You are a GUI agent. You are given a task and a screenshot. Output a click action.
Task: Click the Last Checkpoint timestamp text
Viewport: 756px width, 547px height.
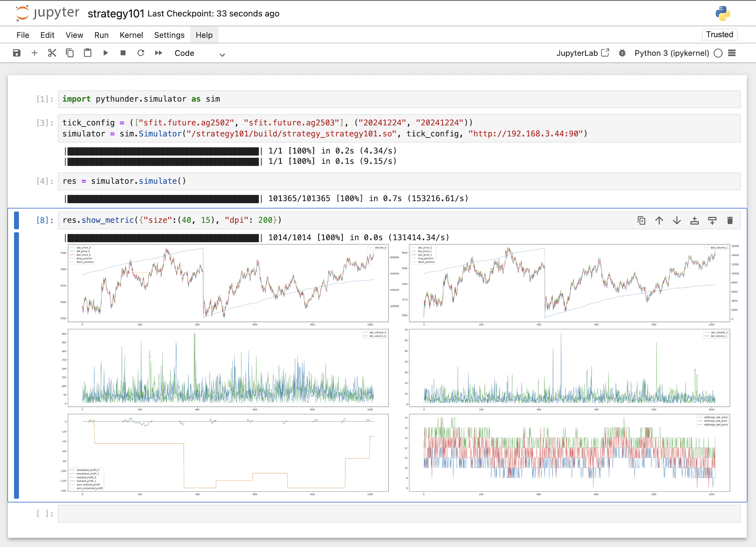click(x=214, y=14)
